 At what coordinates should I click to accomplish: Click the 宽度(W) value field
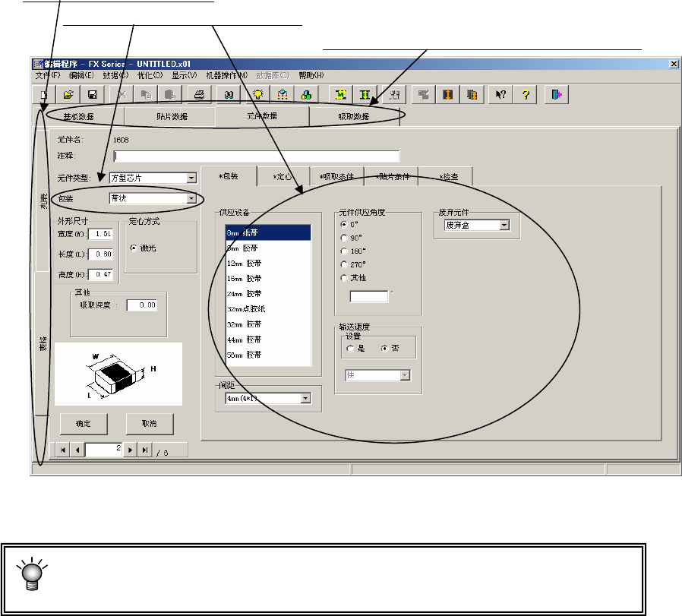click(x=101, y=234)
